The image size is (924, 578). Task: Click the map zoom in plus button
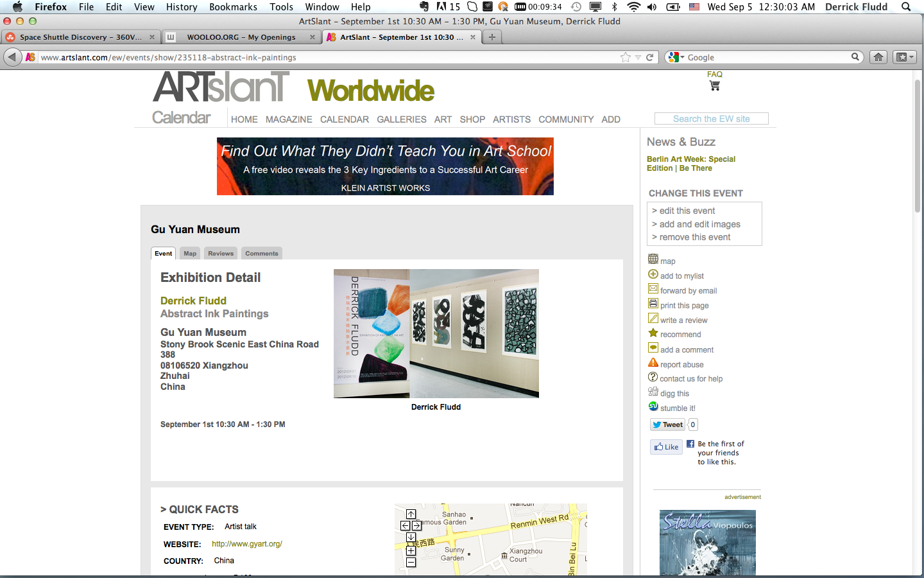(x=411, y=550)
